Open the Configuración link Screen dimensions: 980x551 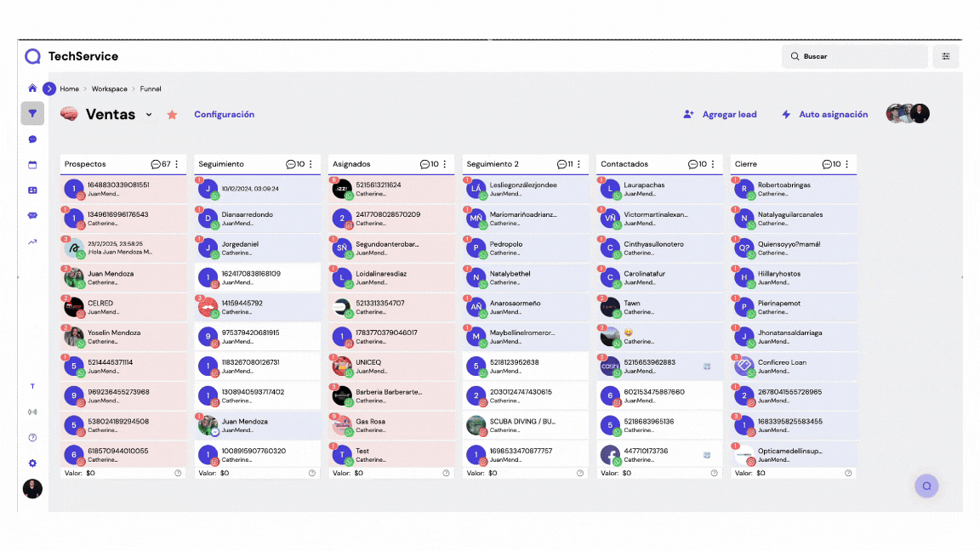(x=224, y=115)
